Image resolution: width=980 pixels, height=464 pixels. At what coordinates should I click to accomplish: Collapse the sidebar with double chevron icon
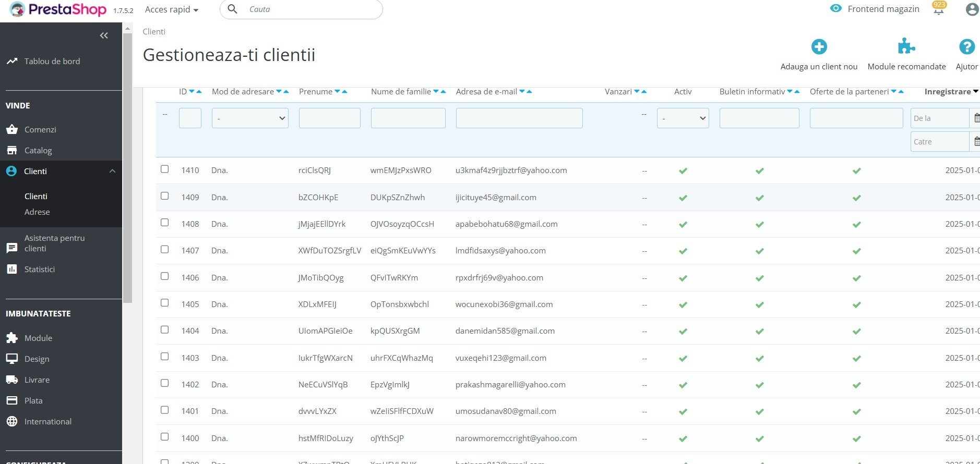tap(104, 35)
